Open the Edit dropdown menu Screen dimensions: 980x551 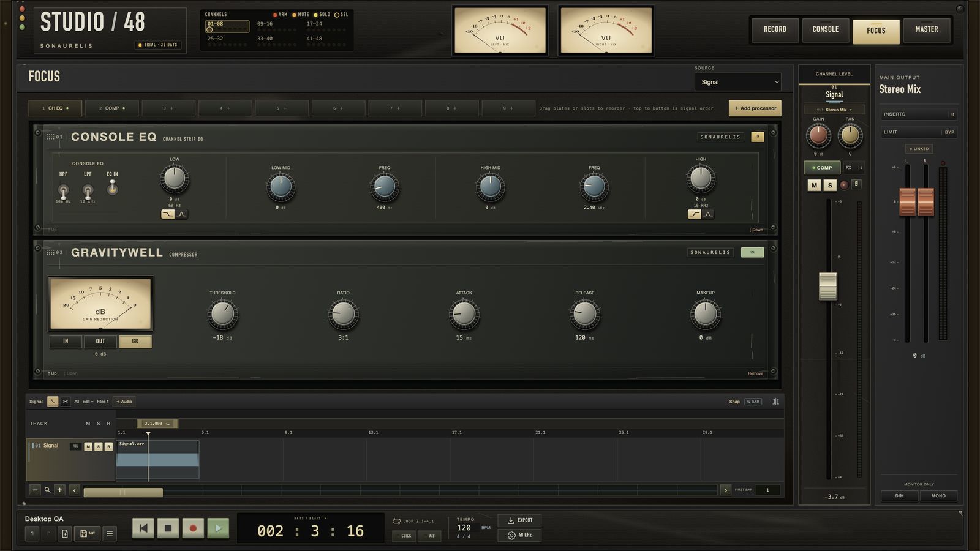click(88, 402)
